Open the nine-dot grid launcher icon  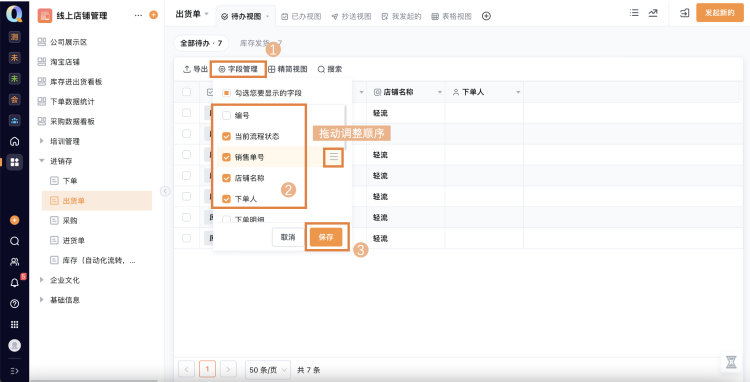(15, 325)
